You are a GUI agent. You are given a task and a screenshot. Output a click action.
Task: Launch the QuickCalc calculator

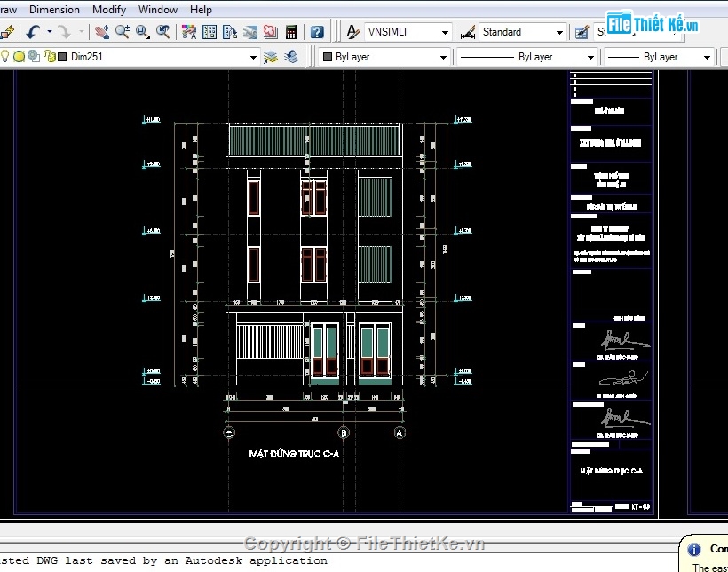pyautogui.click(x=291, y=32)
